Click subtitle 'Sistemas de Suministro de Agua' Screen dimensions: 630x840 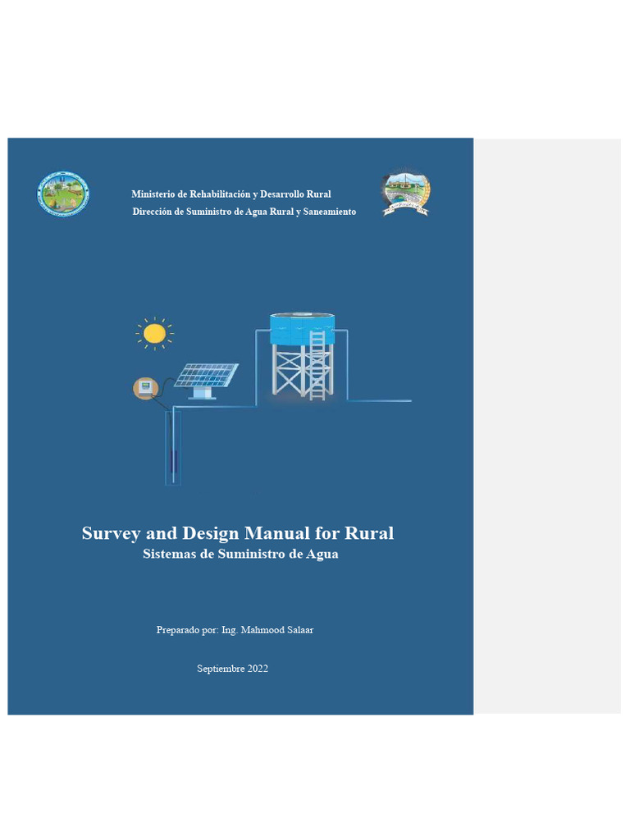point(240,554)
